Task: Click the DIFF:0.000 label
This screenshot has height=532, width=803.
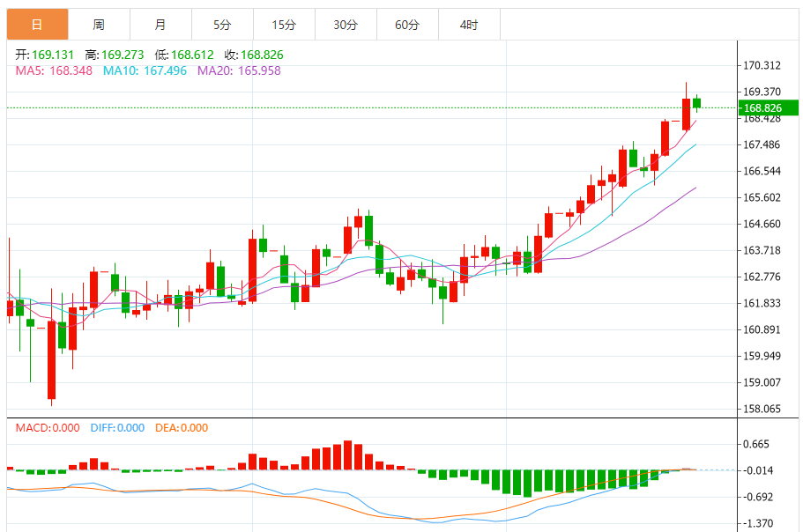Action: click(117, 428)
